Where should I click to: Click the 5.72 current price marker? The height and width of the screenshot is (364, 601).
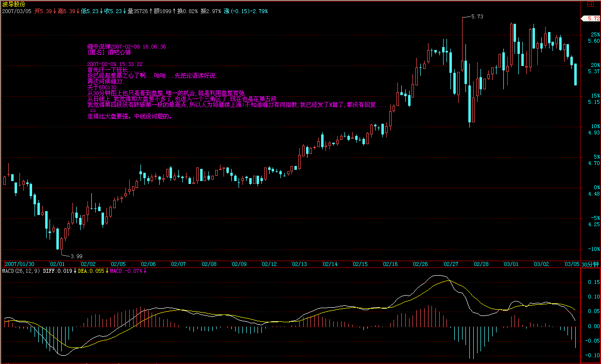[592, 18]
